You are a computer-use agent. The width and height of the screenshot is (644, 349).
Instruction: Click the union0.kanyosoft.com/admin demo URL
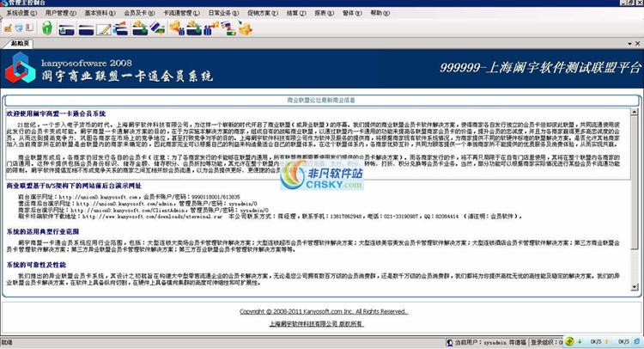pyautogui.click(x=125, y=204)
